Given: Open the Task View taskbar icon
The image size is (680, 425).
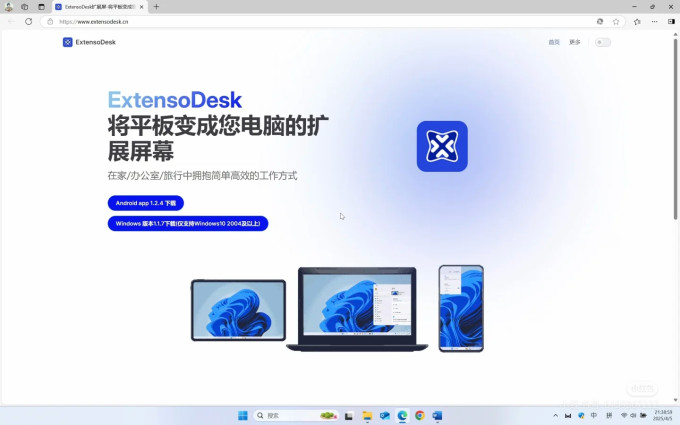Looking at the screenshot, I should coord(349,415).
